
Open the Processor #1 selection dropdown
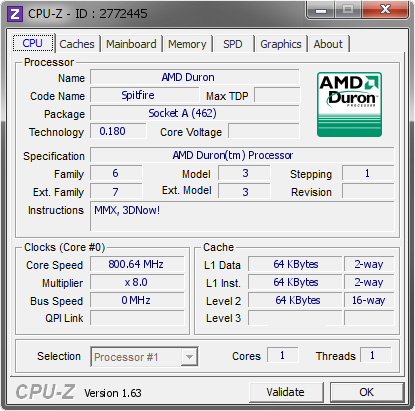pos(144,357)
